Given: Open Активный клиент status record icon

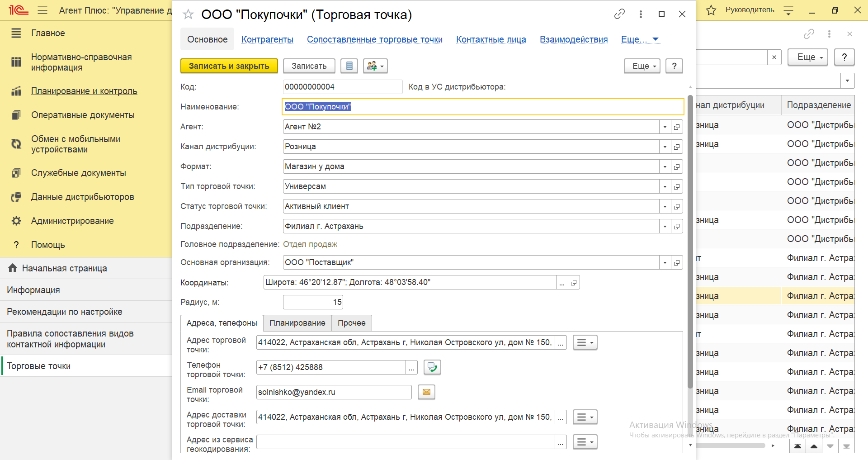Looking at the screenshot, I should pyautogui.click(x=677, y=206).
